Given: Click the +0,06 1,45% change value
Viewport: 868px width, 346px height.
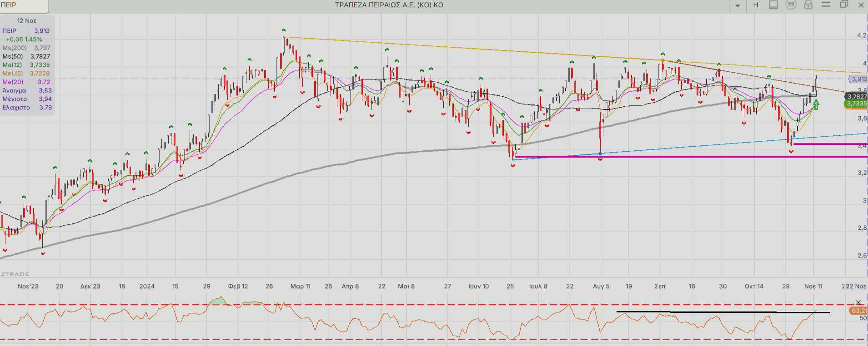Looking at the screenshot, I should click(24, 40).
